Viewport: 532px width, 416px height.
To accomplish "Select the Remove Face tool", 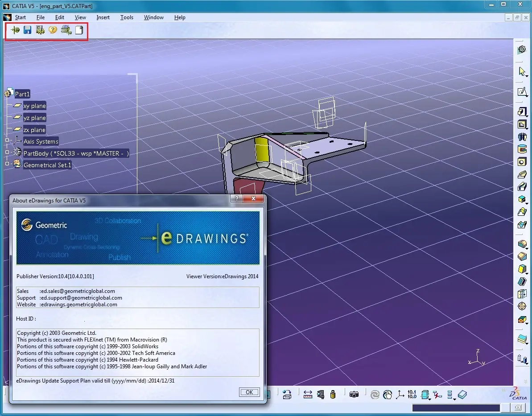I will click(522, 320).
